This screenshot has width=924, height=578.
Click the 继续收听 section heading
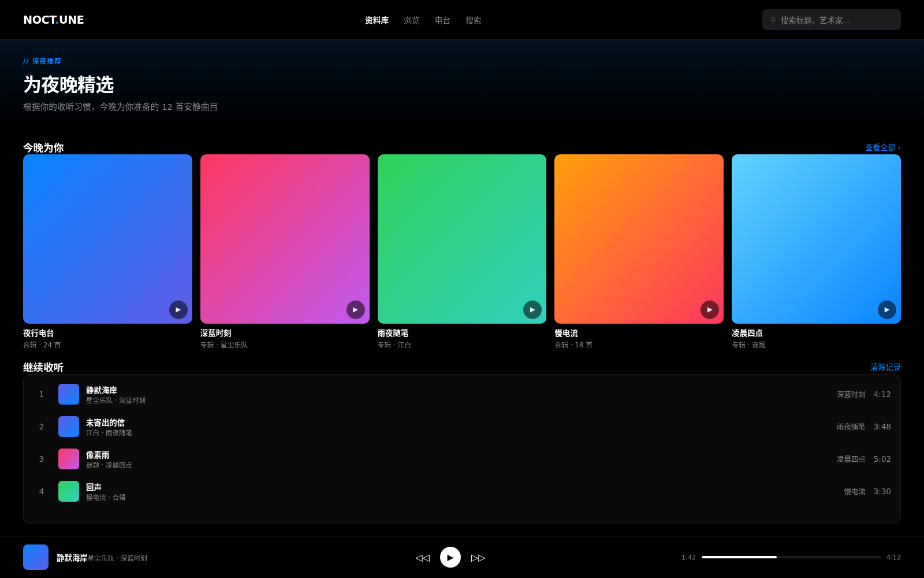43,367
